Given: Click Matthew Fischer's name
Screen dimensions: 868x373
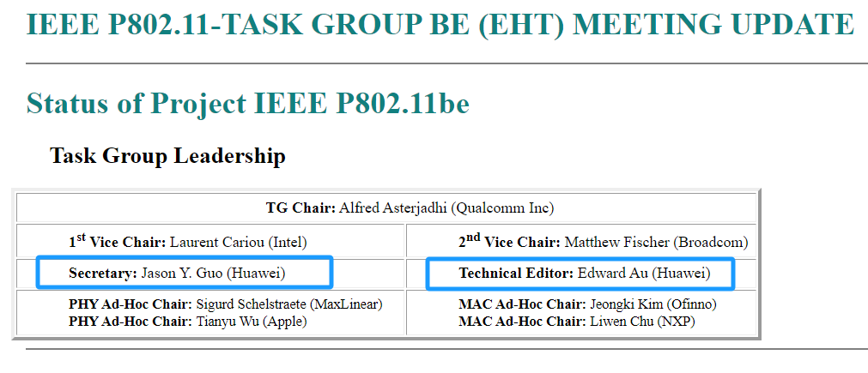Looking at the screenshot, I should point(616,243).
